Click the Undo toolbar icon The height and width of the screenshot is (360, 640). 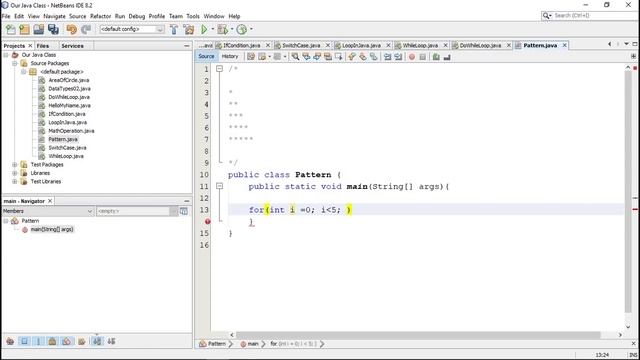71,29
